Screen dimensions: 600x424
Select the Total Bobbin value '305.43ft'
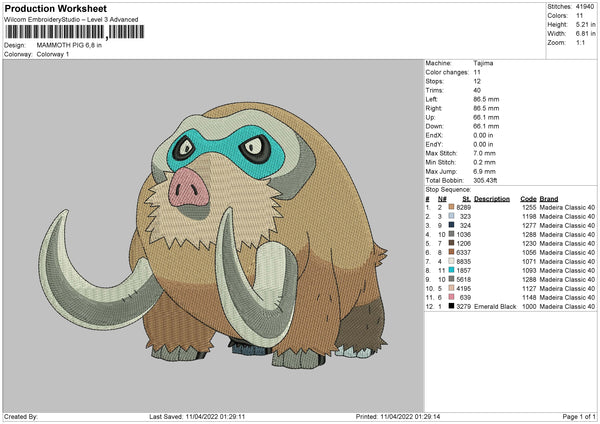pyautogui.click(x=485, y=180)
